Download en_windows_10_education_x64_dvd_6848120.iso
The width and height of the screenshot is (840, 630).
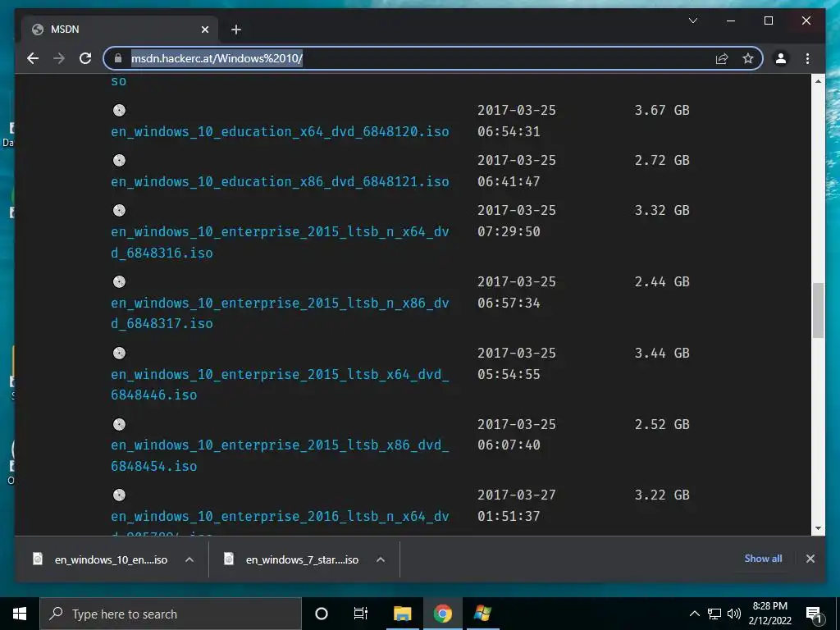(280, 132)
